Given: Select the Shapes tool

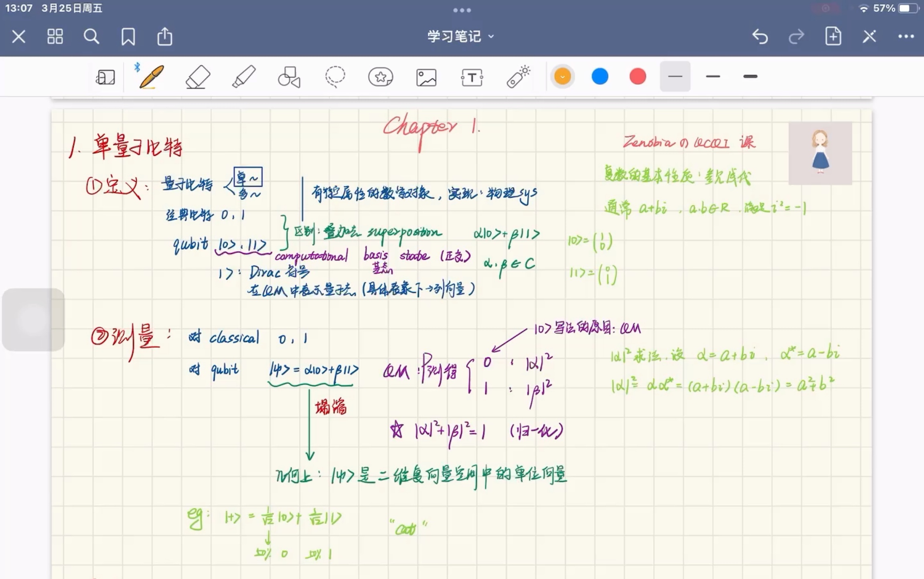Looking at the screenshot, I should click(289, 77).
